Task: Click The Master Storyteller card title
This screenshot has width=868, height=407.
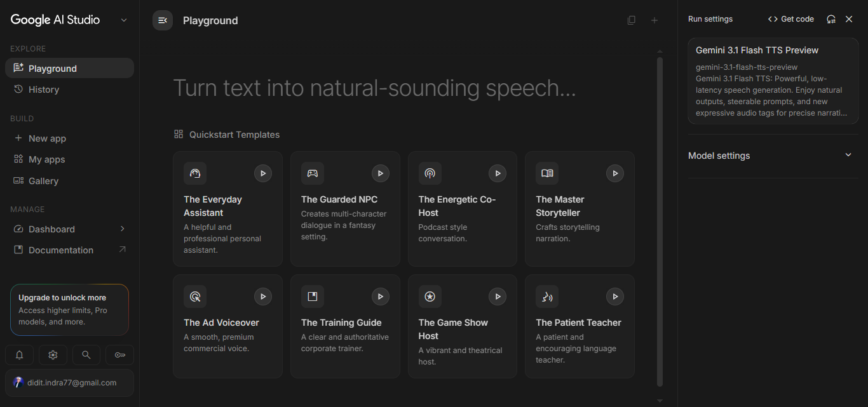Action: 560,206
